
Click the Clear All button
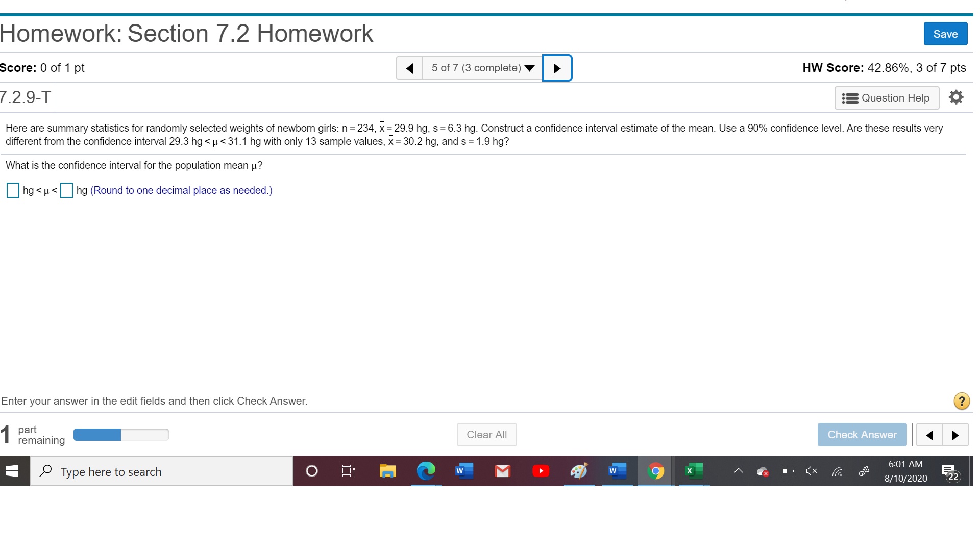click(x=486, y=435)
